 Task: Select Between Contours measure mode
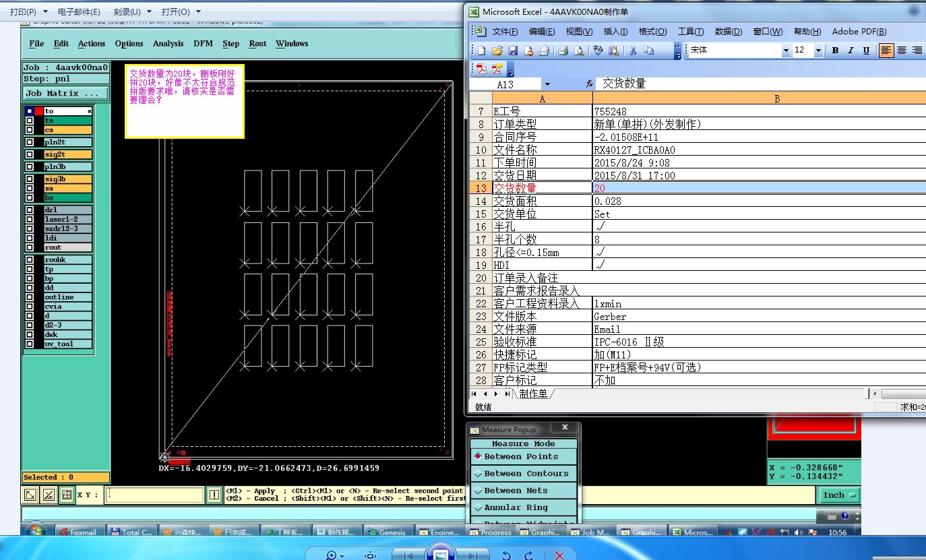point(524,473)
